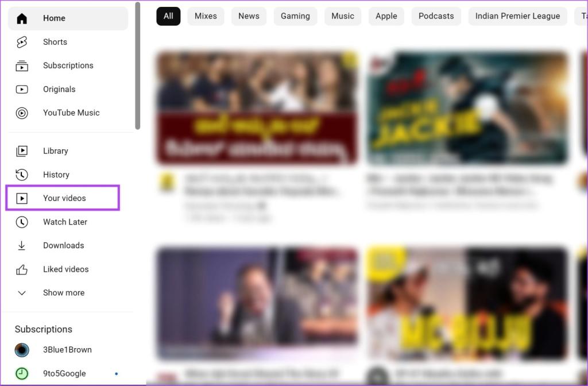Expand sidebar with Show more chevron
The height and width of the screenshot is (386, 588).
tap(22, 293)
